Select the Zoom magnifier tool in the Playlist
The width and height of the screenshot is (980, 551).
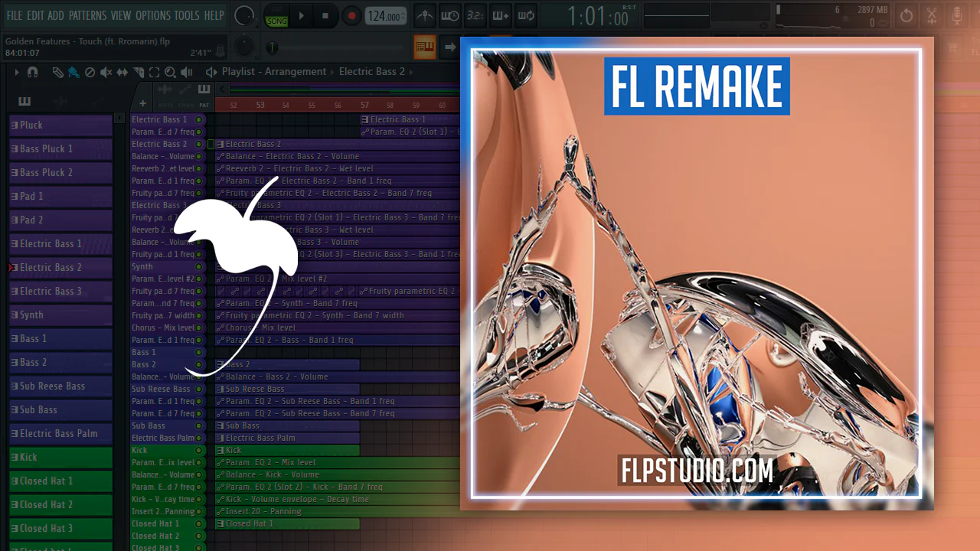click(x=170, y=72)
